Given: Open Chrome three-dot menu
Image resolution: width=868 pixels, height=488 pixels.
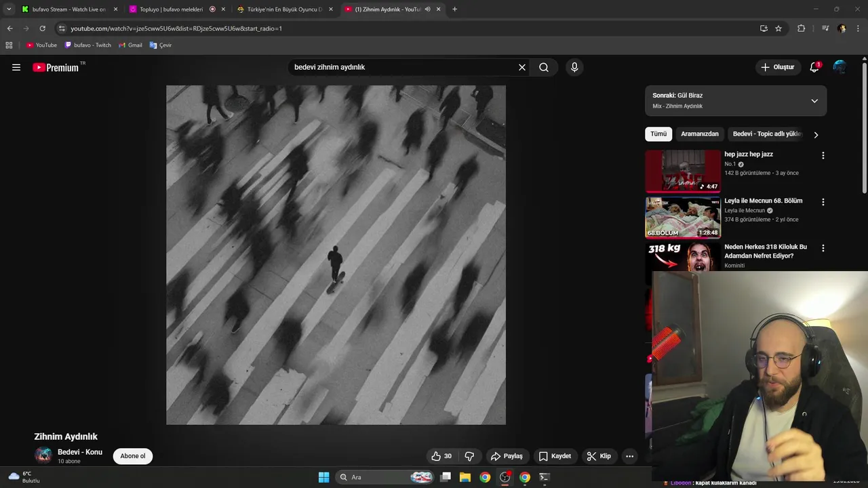Looking at the screenshot, I should coord(859,28).
